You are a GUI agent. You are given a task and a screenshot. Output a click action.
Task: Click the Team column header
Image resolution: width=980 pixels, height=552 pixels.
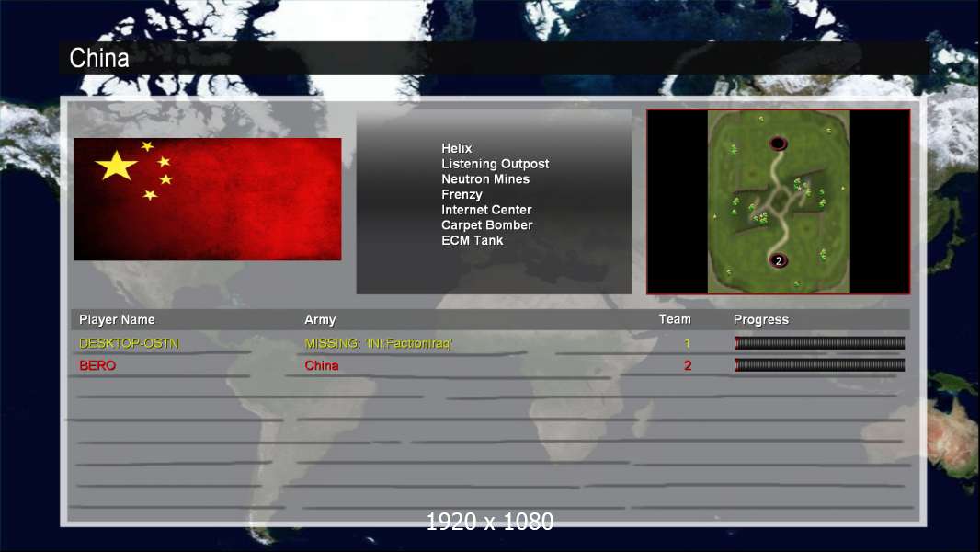point(675,319)
